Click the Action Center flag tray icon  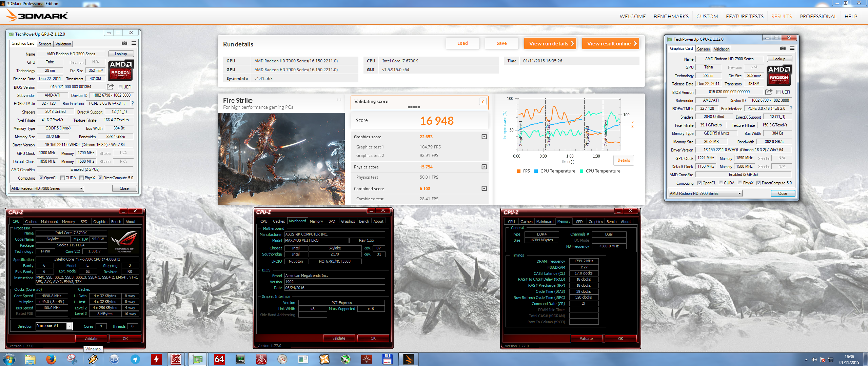[x=822, y=360]
